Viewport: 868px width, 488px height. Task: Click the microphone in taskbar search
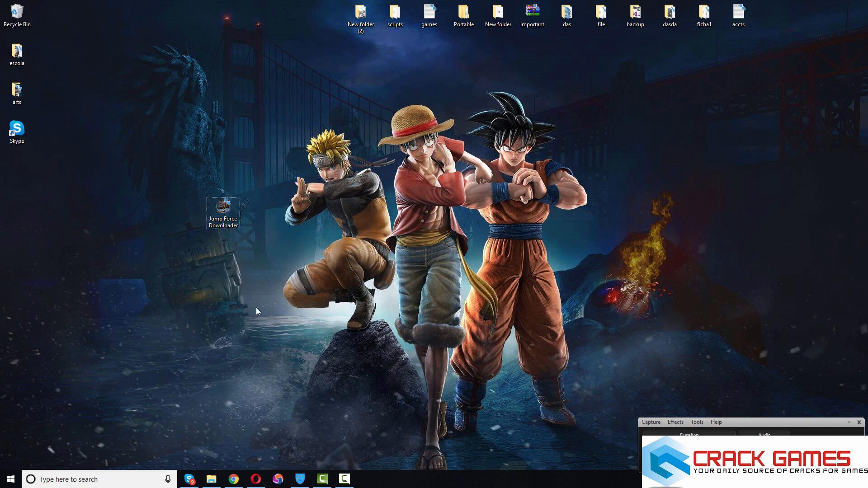[x=168, y=479]
